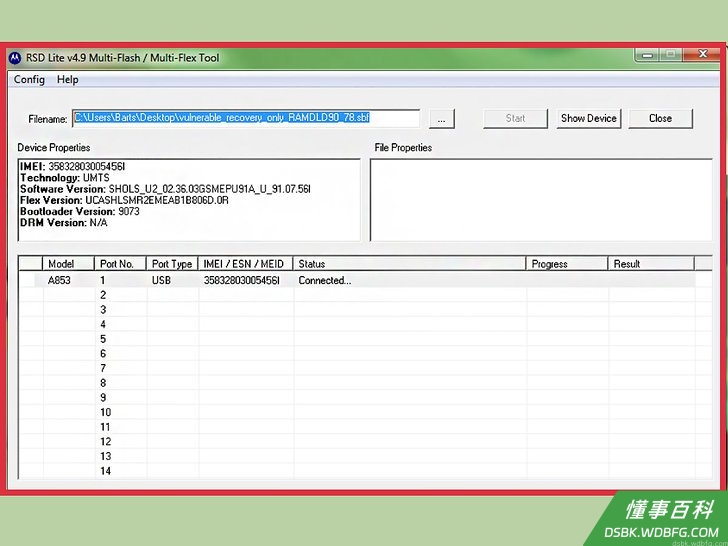Close the RSD Lite window with X
Viewport: 728px width, 546px height.
(702, 54)
